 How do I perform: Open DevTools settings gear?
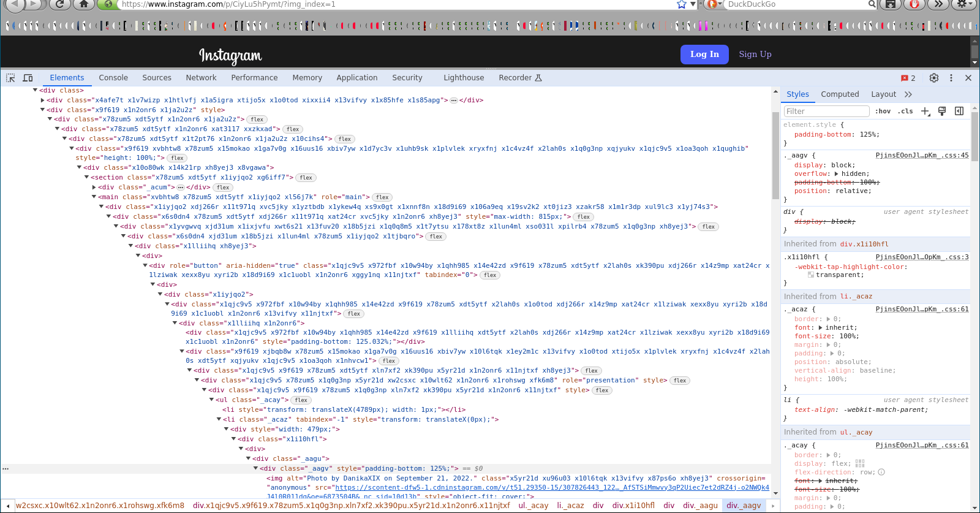click(934, 78)
